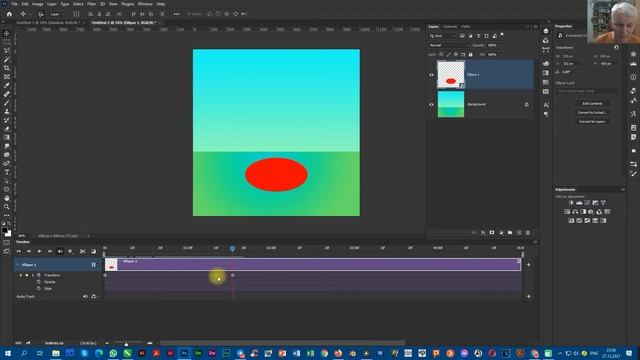Screen dimensions: 640x360
Task: Click Convert to Linked button
Action: (x=592, y=113)
